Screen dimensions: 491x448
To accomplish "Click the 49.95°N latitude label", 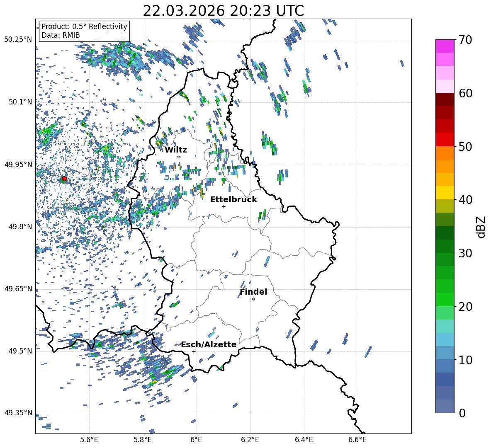I will (18, 164).
